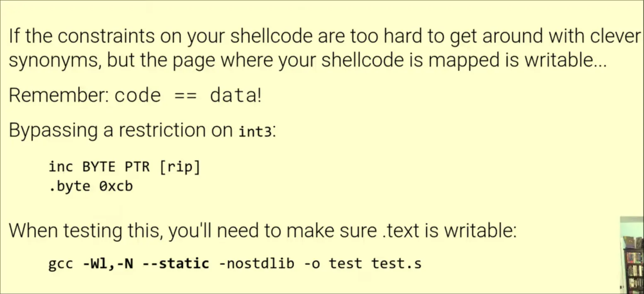Viewport: 644px width, 294px height.
Task: Click the presenter webcam thumbnail
Action: coord(632,255)
